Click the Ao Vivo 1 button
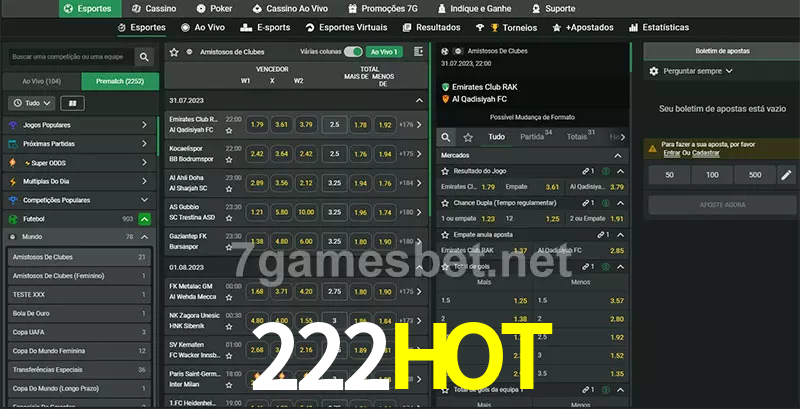Image resolution: width=800 pixels, height=409 pixels. (x=384, y=52)
